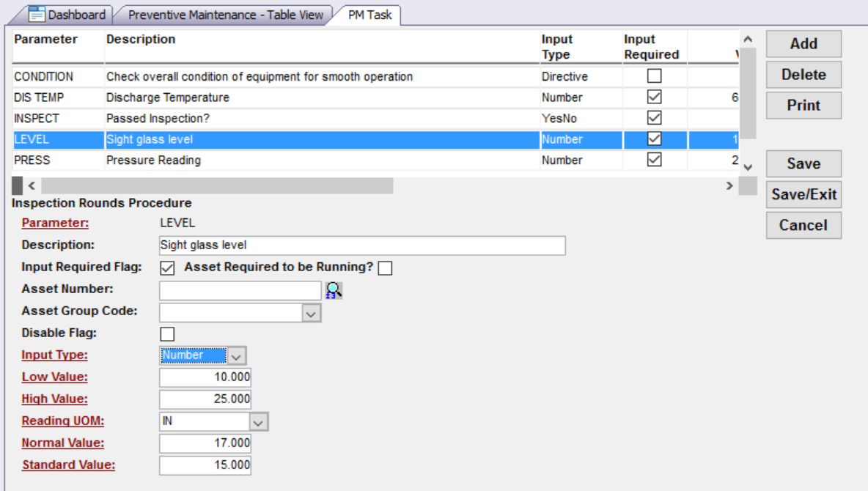The height and width of the screenshot is (491, 868).
Task: Click the scroll down arrow in parameter table
Action: pyautogui.click(x=747, y=166)
